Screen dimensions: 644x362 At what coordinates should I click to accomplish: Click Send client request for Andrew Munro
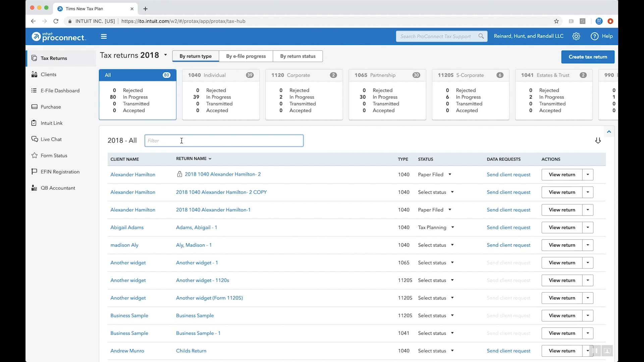click(508, 351)
